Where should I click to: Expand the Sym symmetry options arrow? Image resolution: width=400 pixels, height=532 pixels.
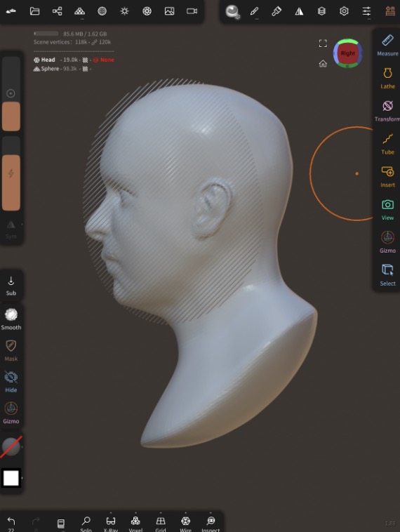coord(22,225)
